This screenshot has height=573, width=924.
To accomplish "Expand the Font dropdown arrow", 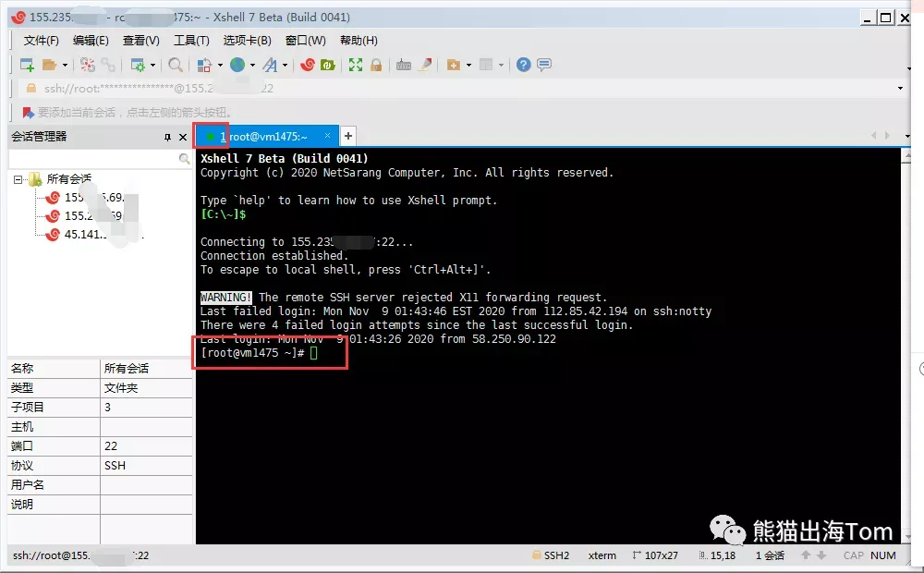I will 285,65.
